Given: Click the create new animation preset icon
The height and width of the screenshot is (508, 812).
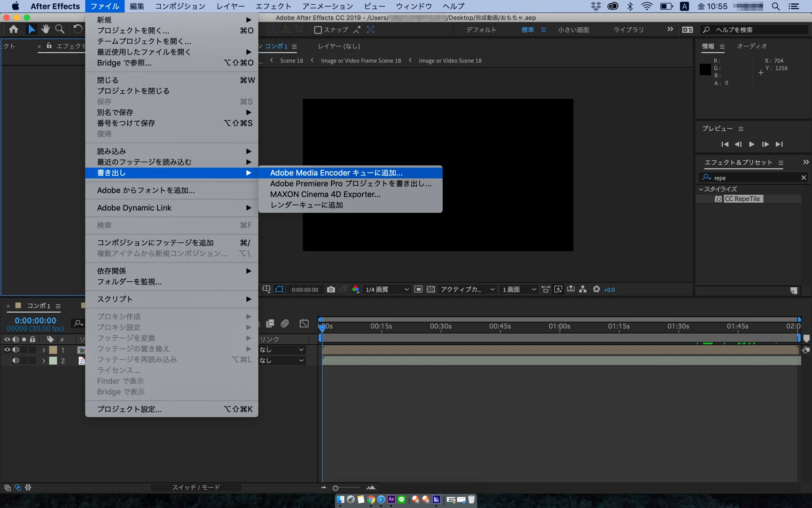Looking at the screenshot, I should (x=794, y=291).
